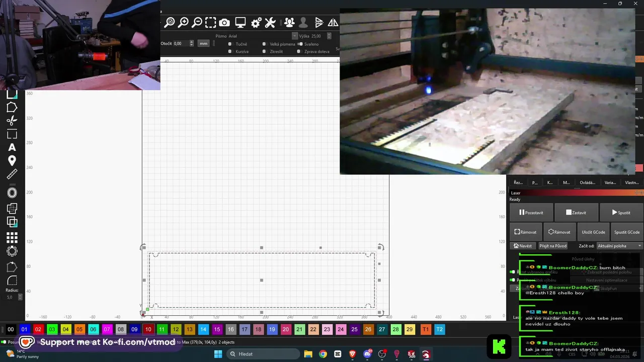The height and width of the screenshot is (362, 644).
Task: Toggle the Zprava doleva switch
Action: (x=299, y=51)
